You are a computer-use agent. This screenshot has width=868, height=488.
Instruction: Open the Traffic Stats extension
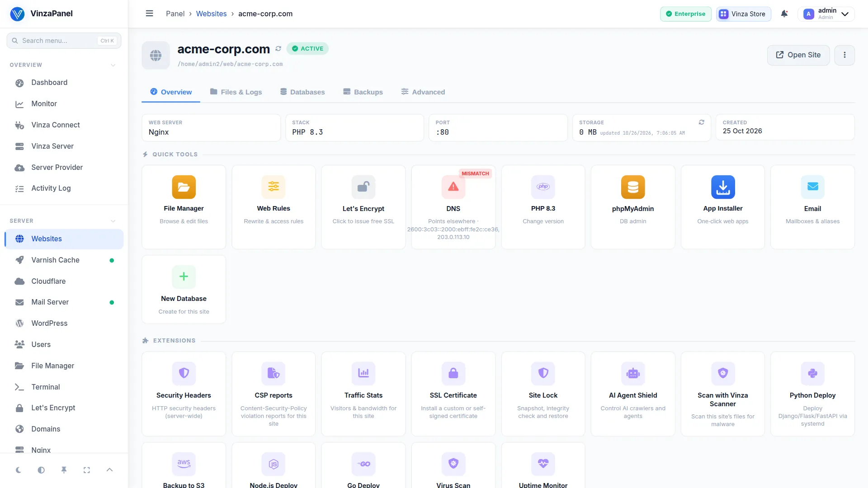(363, 394)
